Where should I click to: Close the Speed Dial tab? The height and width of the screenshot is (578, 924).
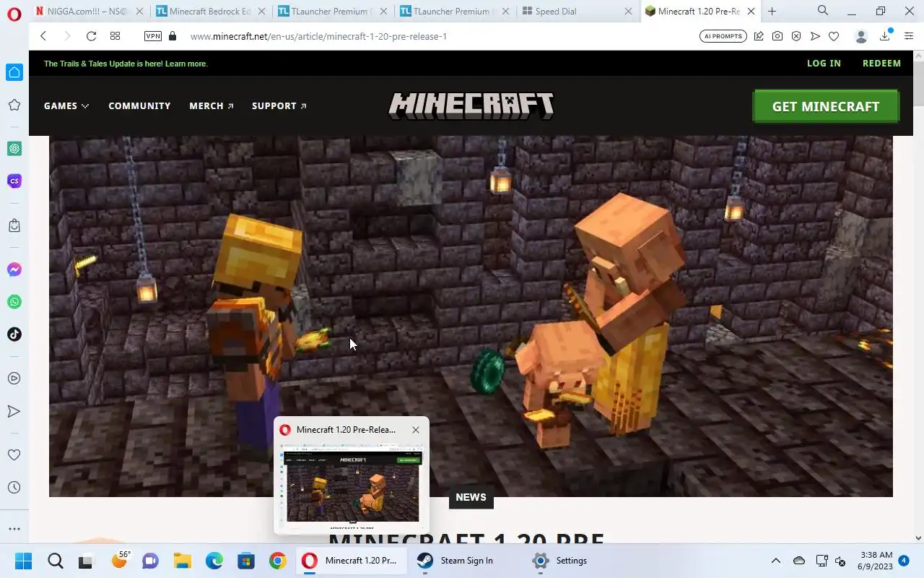[x=629, y=11]
